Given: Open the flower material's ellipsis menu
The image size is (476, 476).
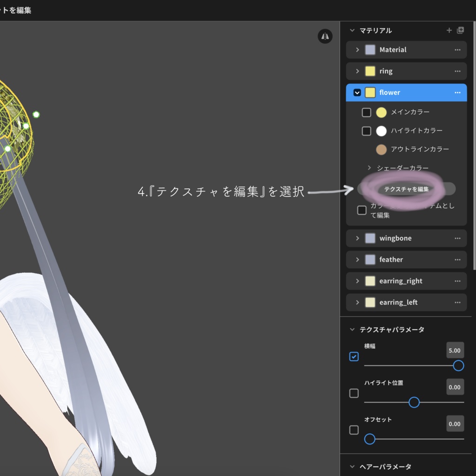Looking at the screenshot, I should 458,93.
